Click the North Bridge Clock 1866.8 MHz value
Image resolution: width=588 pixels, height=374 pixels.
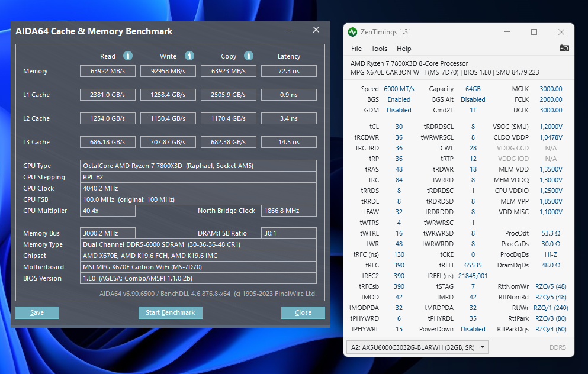click(x=289, y=211)
